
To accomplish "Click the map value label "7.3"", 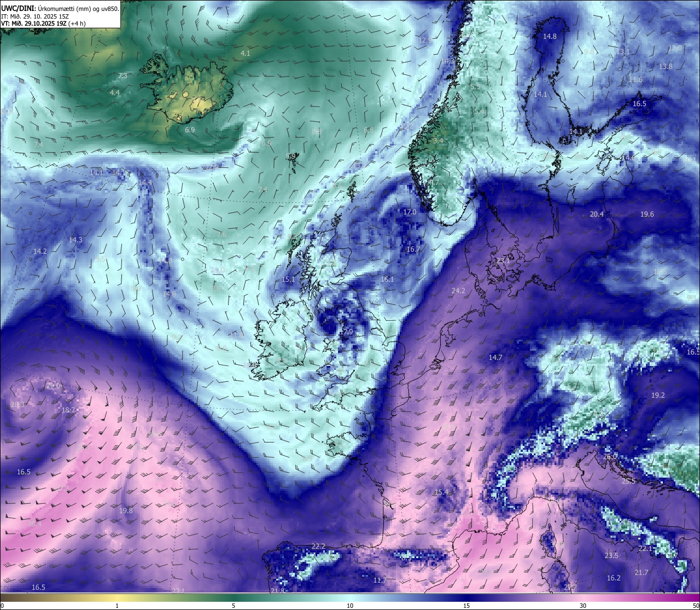I will tap(122, 75).
